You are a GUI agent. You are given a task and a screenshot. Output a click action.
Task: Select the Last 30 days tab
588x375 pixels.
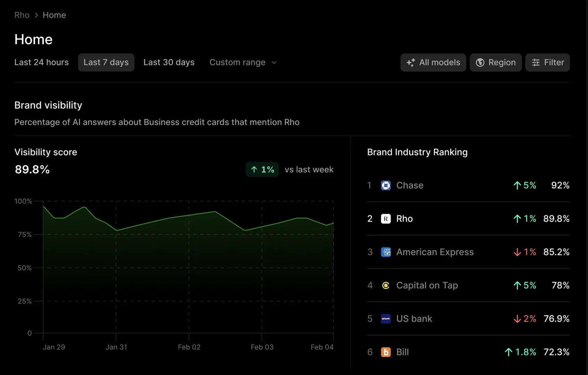pos(169,63)
